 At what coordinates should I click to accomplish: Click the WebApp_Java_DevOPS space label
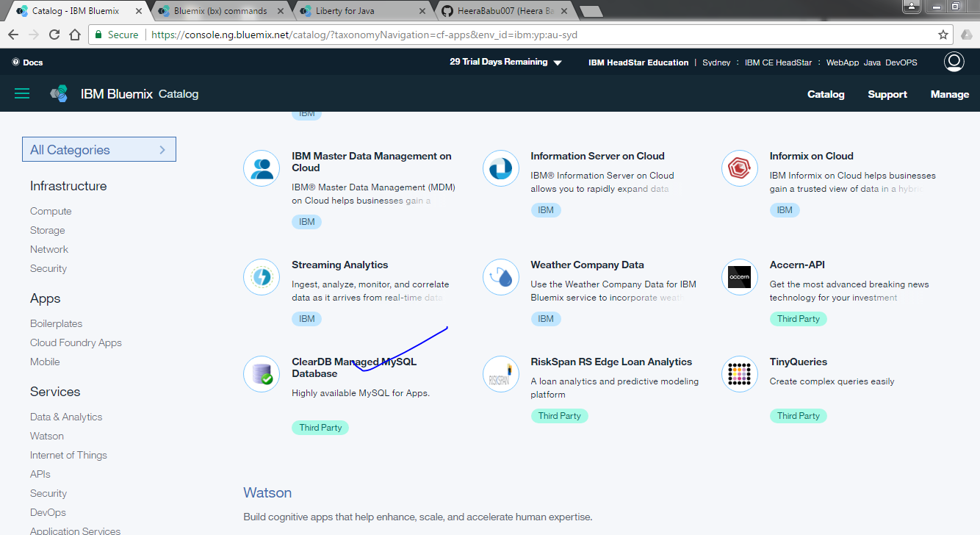tap(872, 62)
